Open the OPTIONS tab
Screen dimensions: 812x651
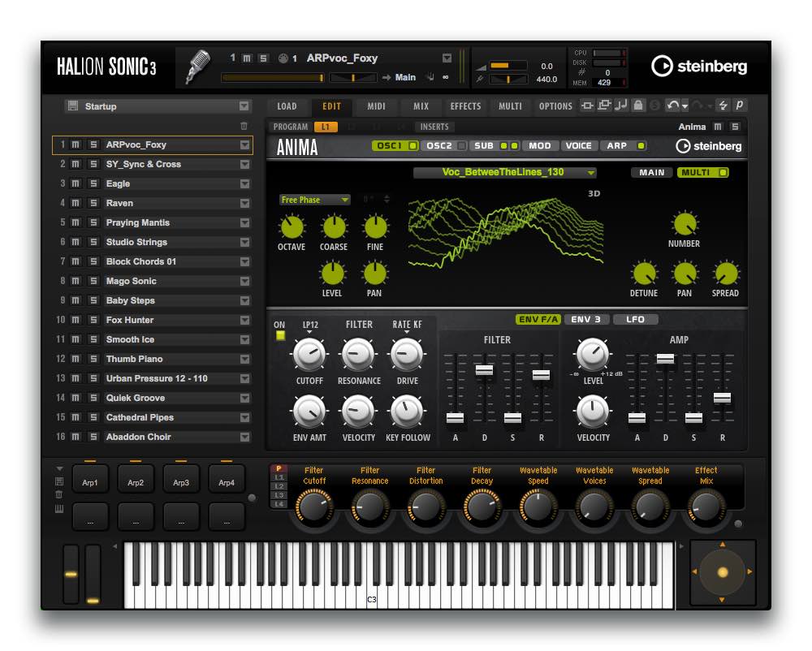pos(555,106)
